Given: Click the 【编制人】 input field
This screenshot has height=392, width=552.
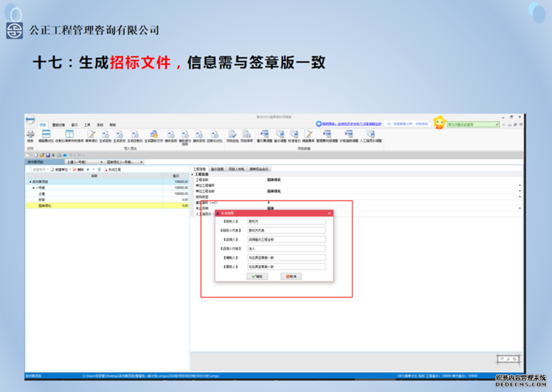Looking at the screenshot, I should pyautogui.click(x=286, y=257).
